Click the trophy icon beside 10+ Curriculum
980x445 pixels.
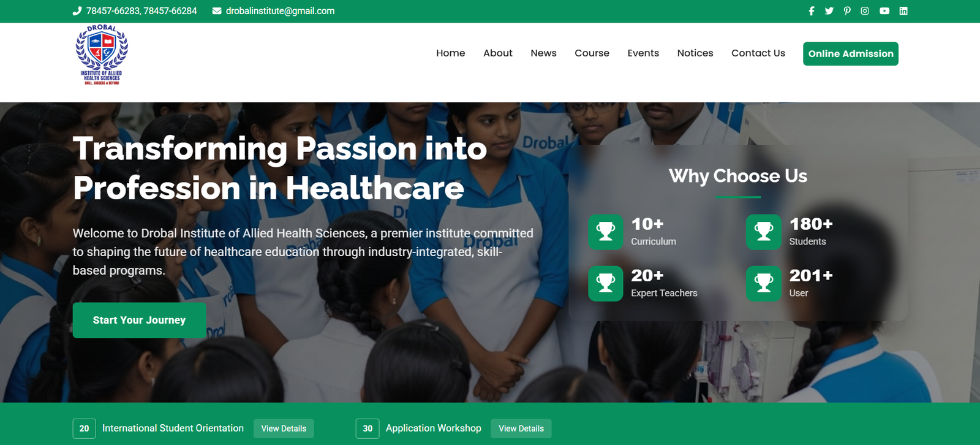[x=606, y=232]
